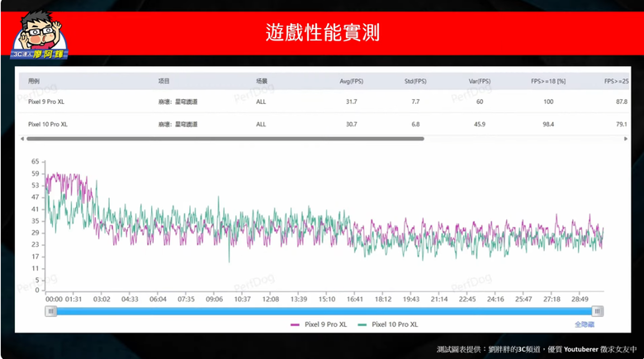This screenshot has height=359, width=644.
Task: Click the 31.7 average FPS value
Action: pos(351,102)
